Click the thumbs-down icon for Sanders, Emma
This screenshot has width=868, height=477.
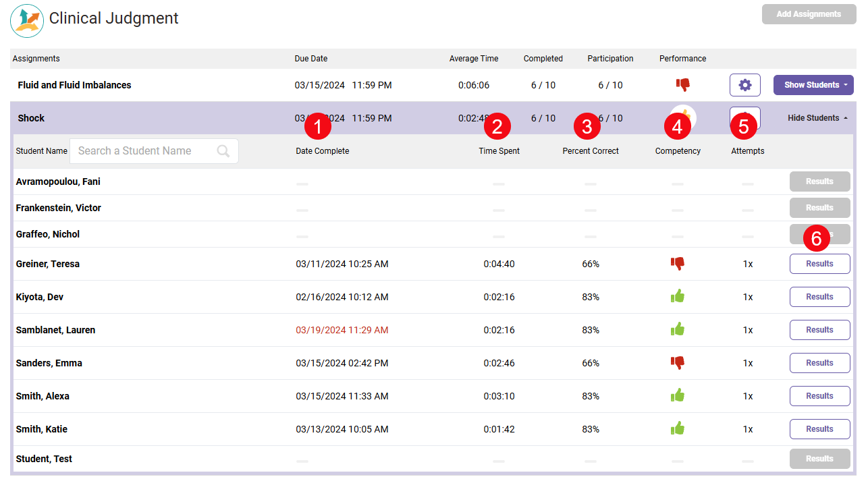[x=678, y=362]
